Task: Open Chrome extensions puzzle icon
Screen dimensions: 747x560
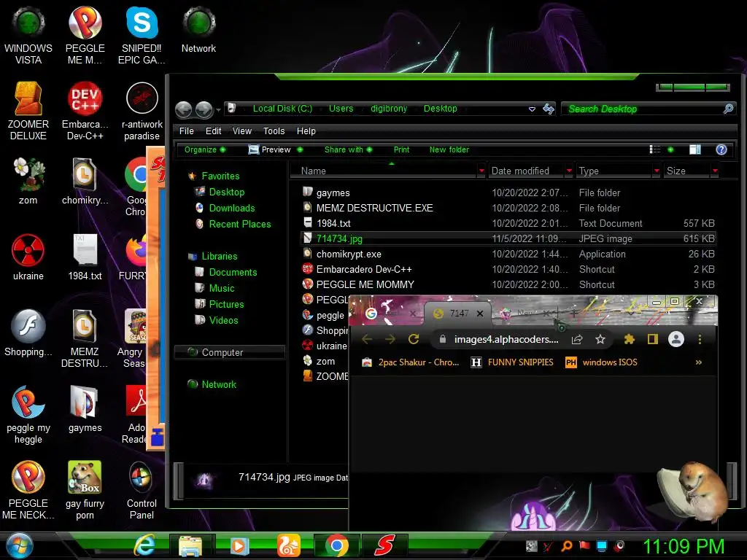Action: [x=630, y=339]
